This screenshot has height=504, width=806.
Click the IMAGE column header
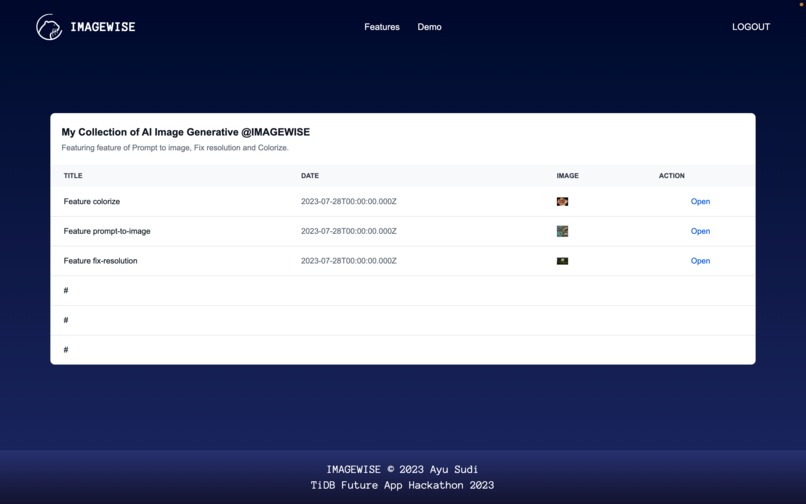click(567, 176)
